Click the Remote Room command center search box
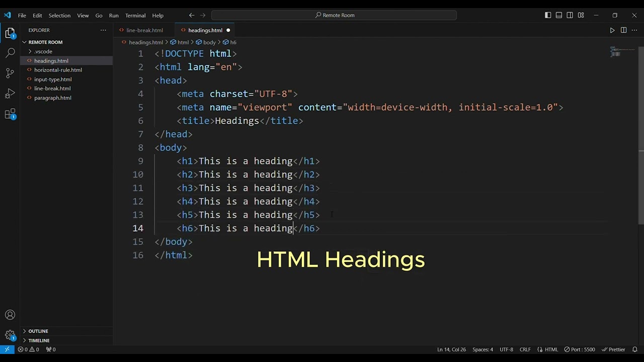This screenshot has height=362, width=644. click(x=334, y=15)
